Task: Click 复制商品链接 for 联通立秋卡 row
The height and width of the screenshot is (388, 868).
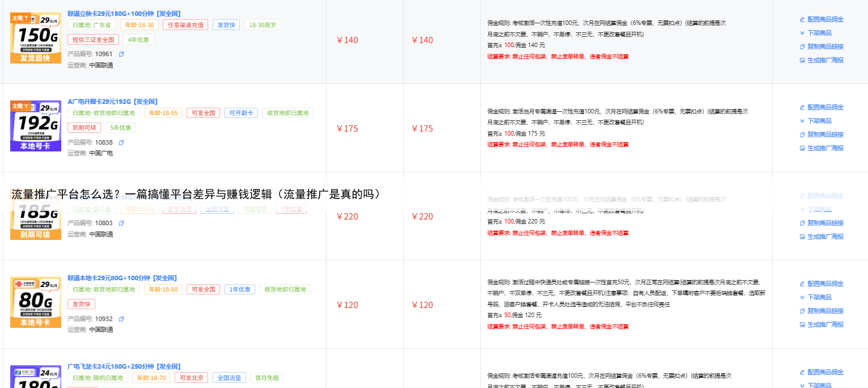Action: tap(825, 47)
